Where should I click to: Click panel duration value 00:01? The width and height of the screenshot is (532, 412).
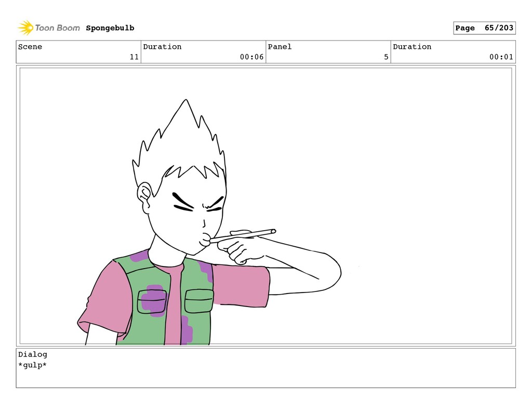coord(501,57)
